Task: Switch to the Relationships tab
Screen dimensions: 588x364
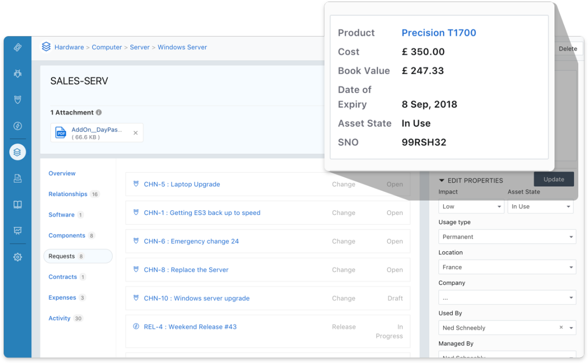Action: pos(68,194)
